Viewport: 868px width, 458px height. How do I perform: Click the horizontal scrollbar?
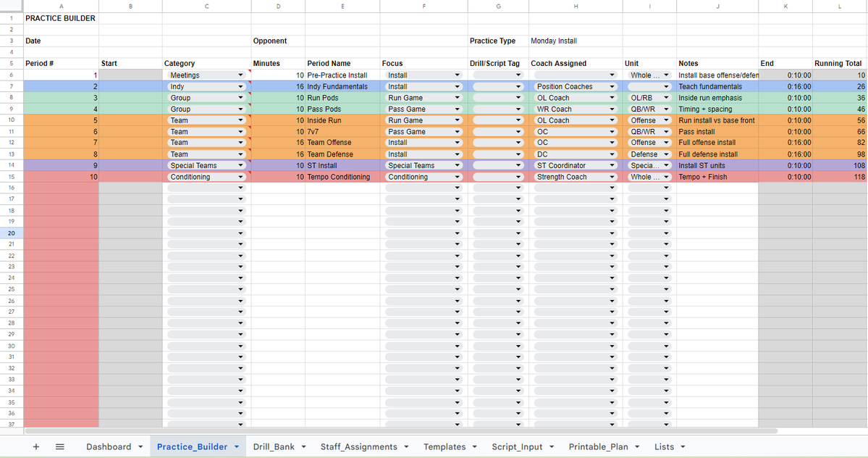[401, 430]
